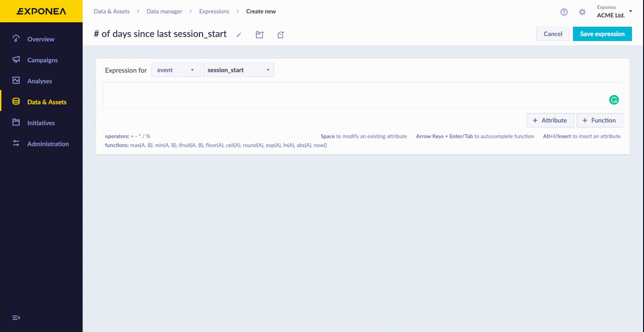Open the event type dropdown
This screenshot has height=332, width=644.
(x=176, y=70)
